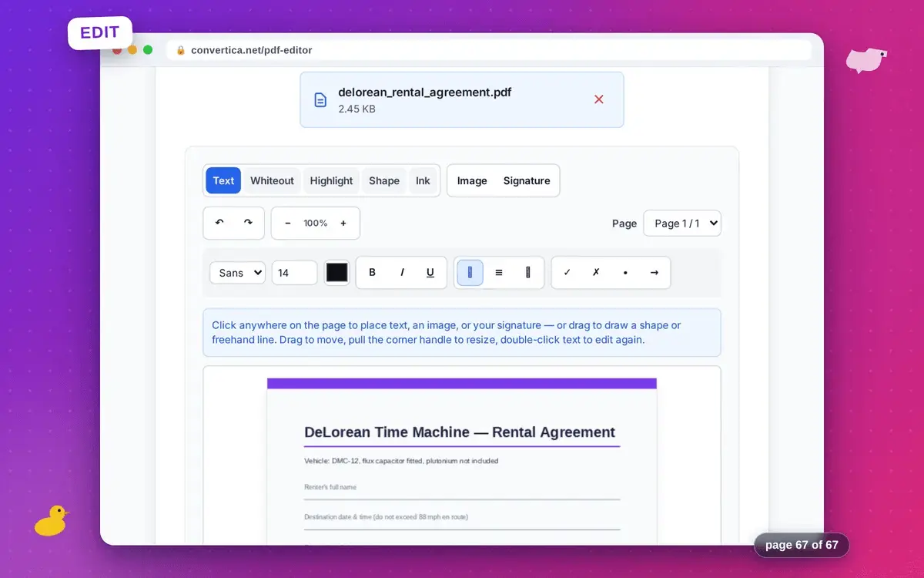
Task: Set text alignment to left
Action: (x=470, y=272)
